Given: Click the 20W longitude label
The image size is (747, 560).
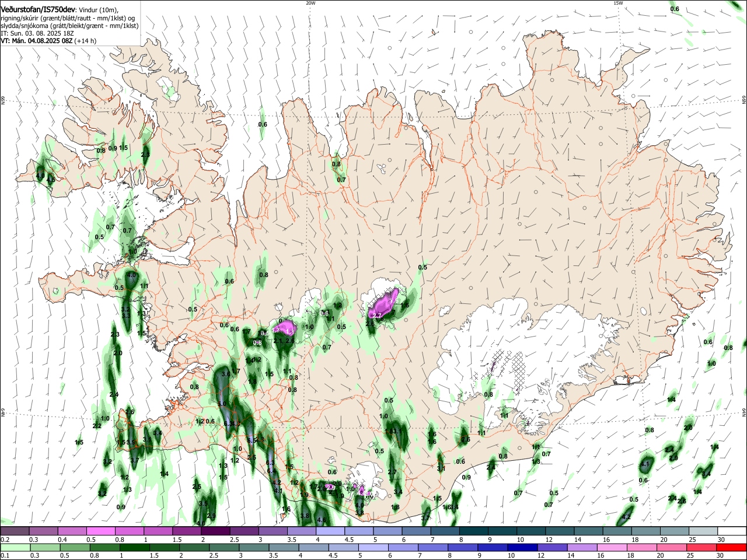Looking at the screenshot, I should pyautogui.click(x=310, y=3).
